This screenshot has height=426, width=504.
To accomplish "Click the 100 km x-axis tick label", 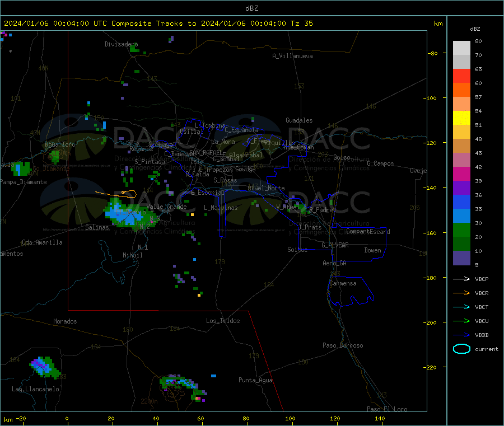I will pos(290,418).
